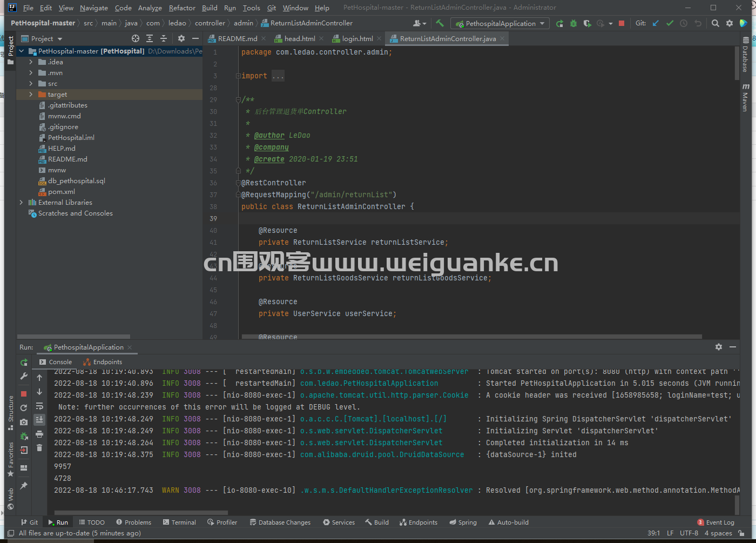The image size is (756, 543).
Task: Start debugging with the green bug icon
Action: click(x=573, y=23)
